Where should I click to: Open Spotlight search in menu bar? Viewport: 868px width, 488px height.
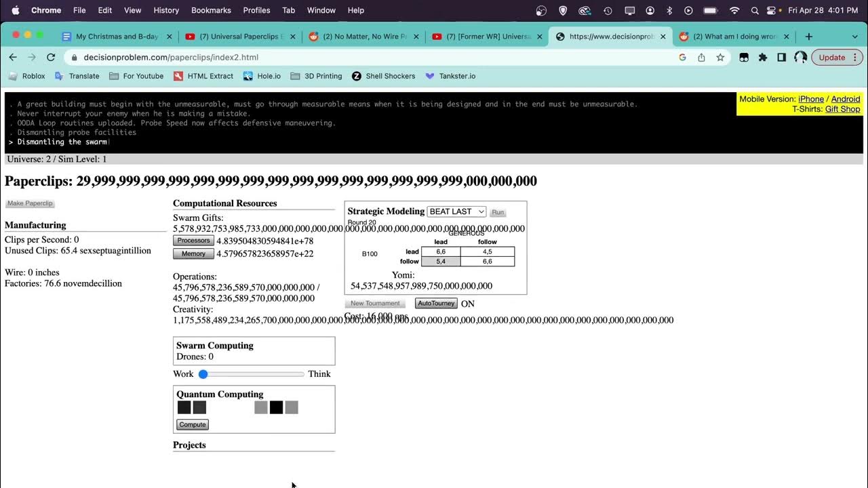click(x=755, y=10)
